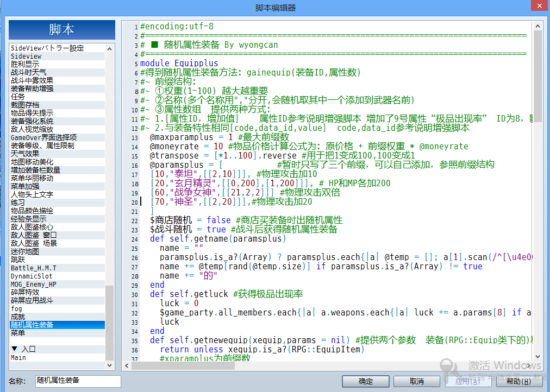The image size is (550, 392).
Task: Click the 确定 button to confirm
Action: click(366, 381)
